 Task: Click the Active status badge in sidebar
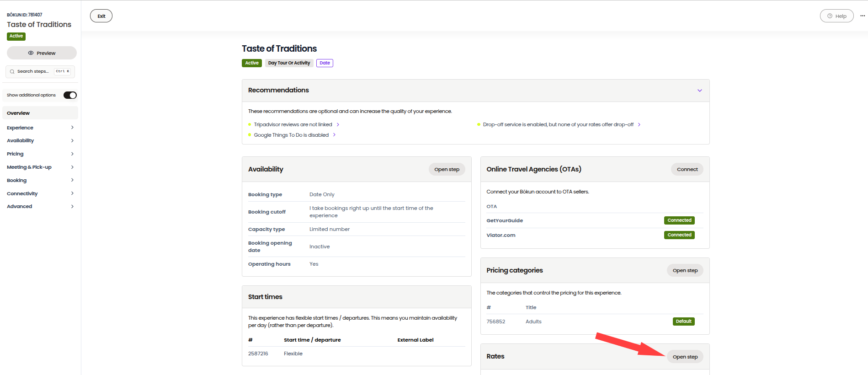coord(16,36)
